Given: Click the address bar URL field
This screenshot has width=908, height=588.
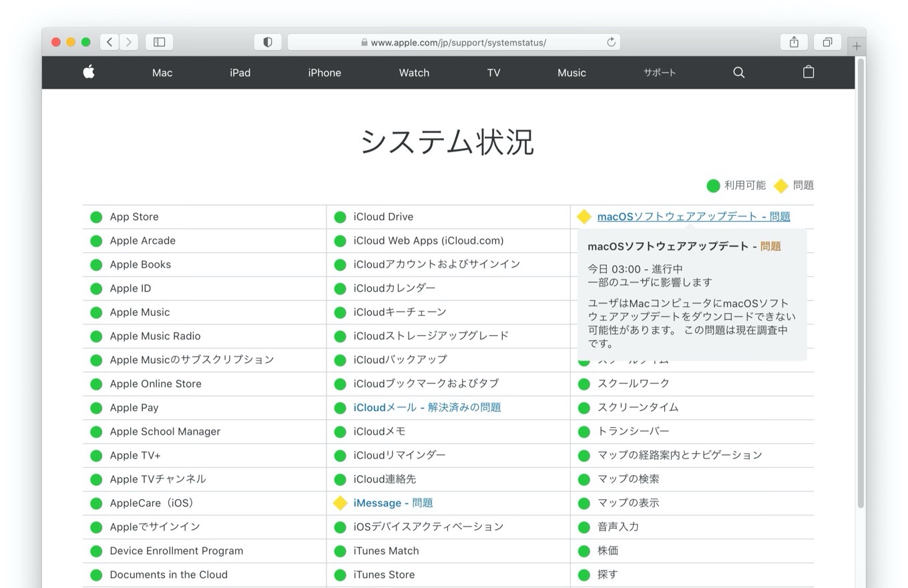Looking at the screenshot, I should pyautogui.click(x=454, y=42).
